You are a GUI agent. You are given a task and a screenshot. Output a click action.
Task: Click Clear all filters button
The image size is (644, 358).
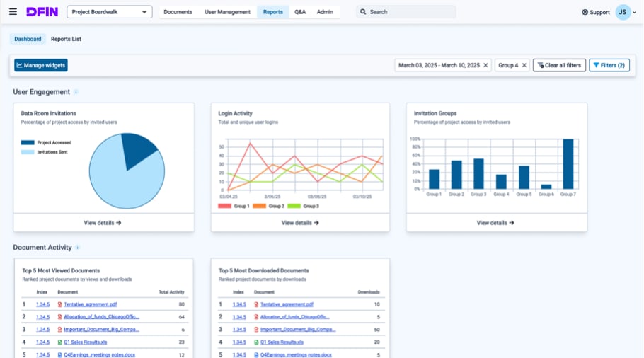point(559,65)
